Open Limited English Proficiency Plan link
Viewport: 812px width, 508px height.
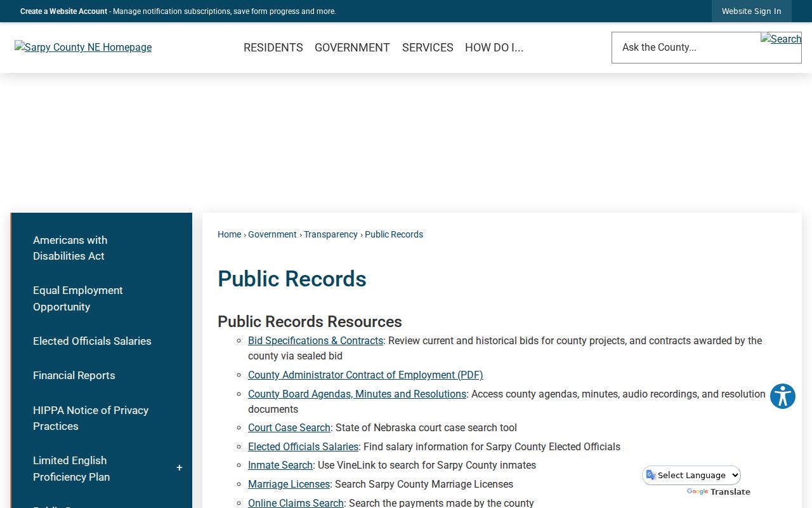pos(71,469)
